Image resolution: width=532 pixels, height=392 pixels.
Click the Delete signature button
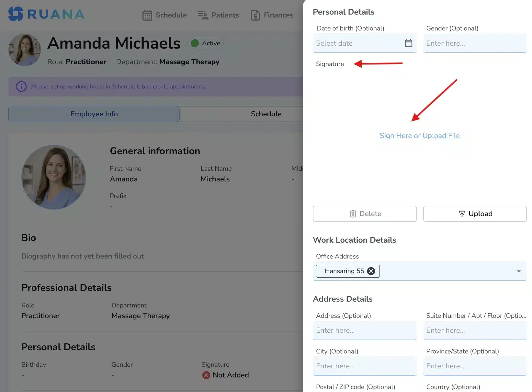point(364,213)
